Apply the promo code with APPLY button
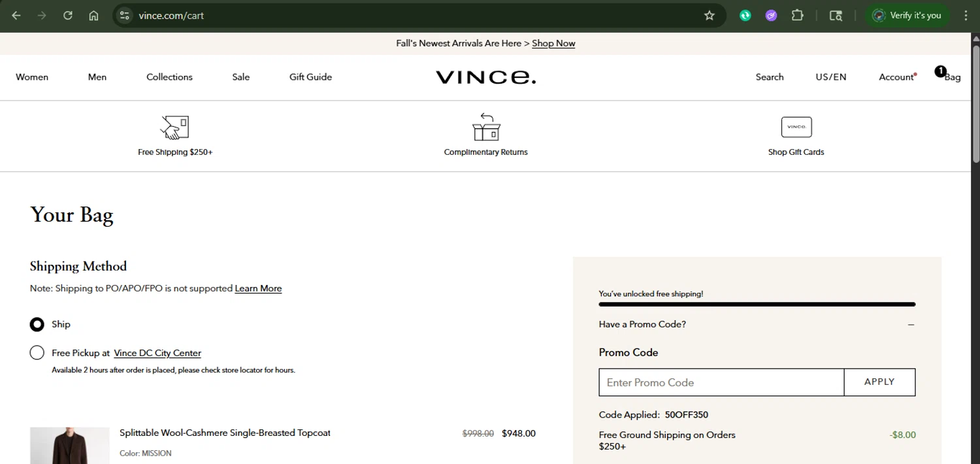The image size is (980, 464). click(x=879, y=382)
